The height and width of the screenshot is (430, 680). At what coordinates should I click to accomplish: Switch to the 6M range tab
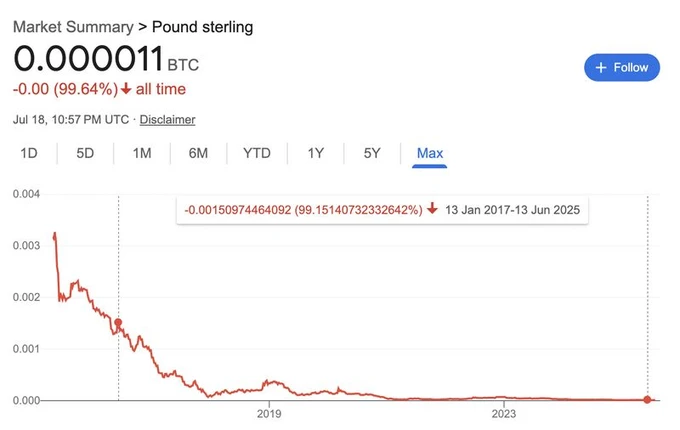click(x=198, y=153)
